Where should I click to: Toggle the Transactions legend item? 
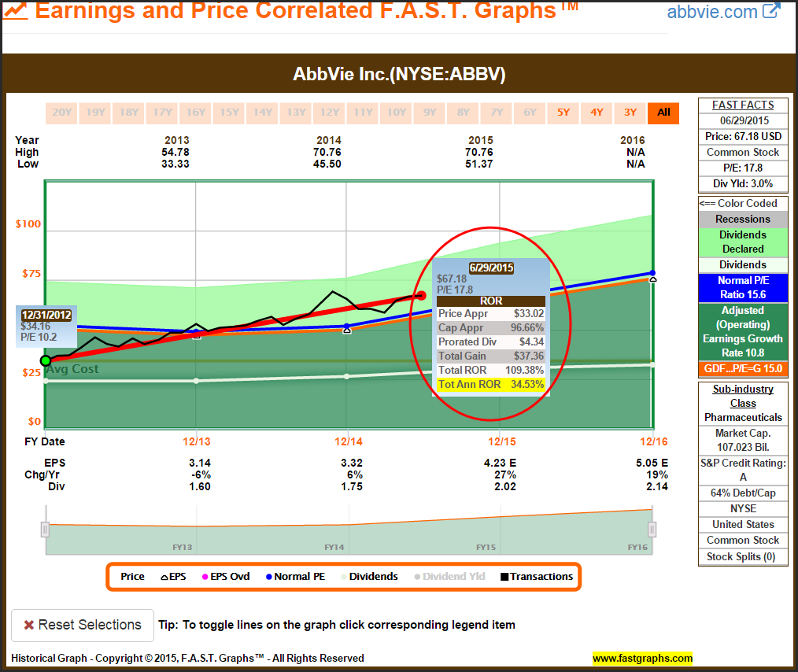tap(537, 577)
